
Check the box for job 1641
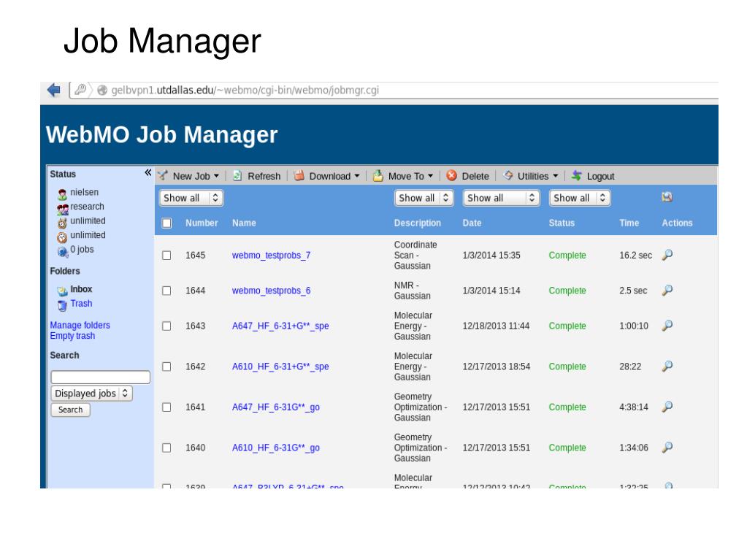click(166, 407)
